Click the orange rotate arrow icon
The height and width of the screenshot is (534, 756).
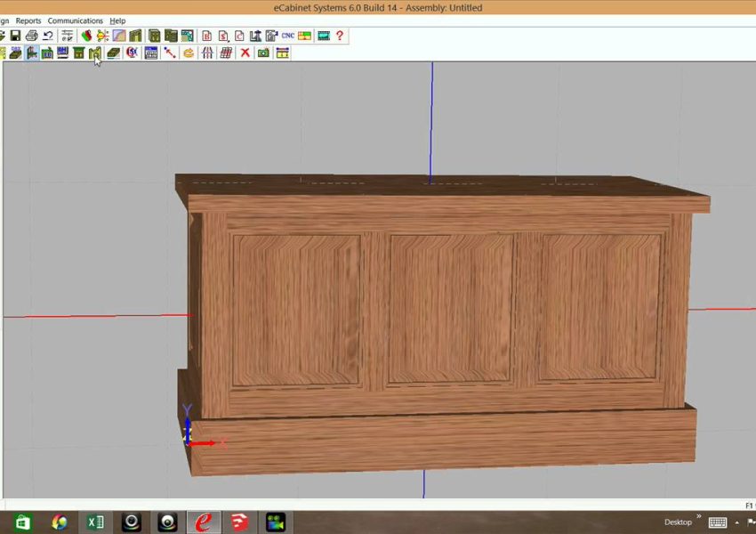(x=189, y=53)
